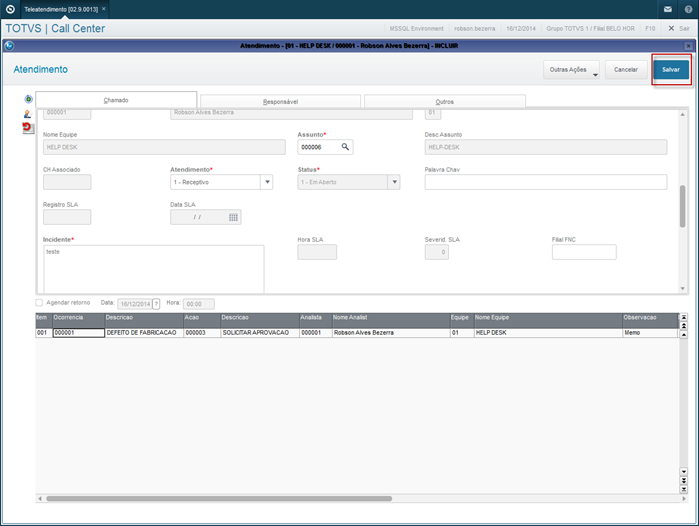Open the help question mark icon
The height and width of the screenshot is (526, 699).
click(688, 9)
